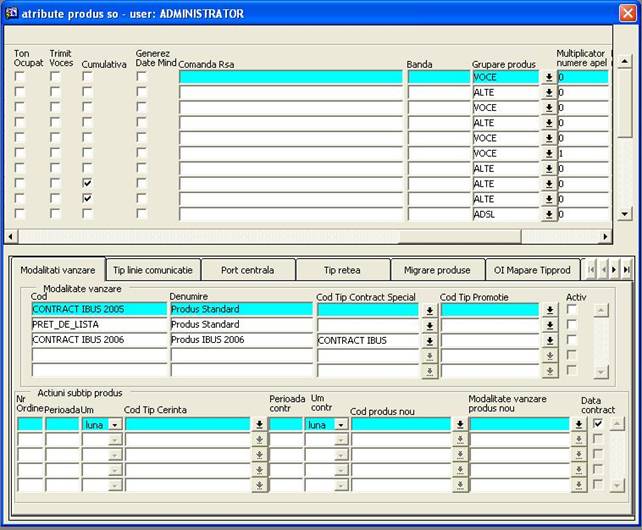Screen dimensions: 642x530
Task: Open value list for Cod produs nou, first row
Action: (x=459, y=425)
